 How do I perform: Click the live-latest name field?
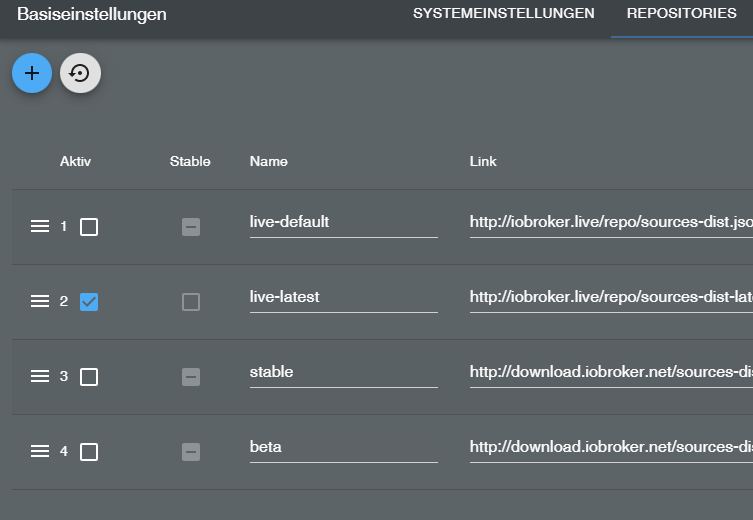pyautogui.click(x=343, y=297)
